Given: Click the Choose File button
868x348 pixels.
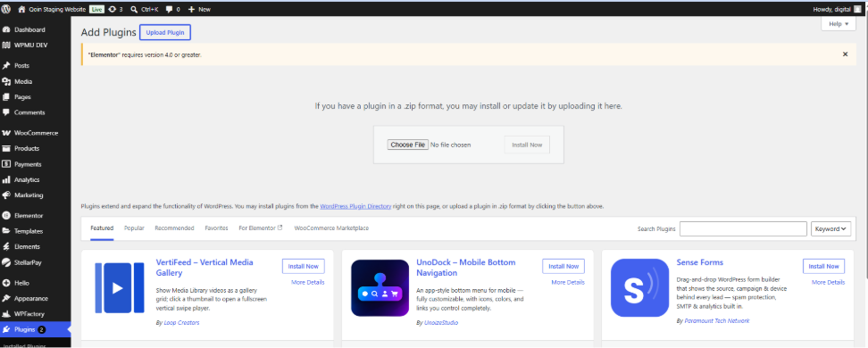Looking at the screenshot, I should tap(407, 145).
